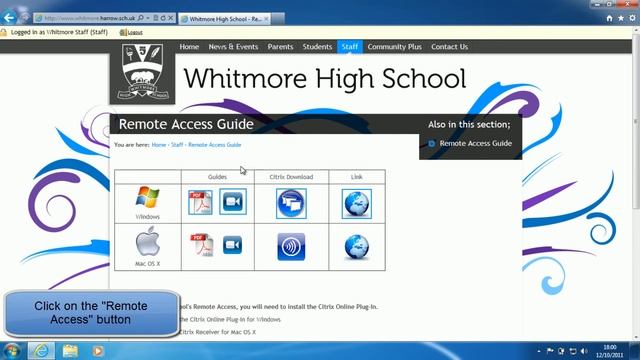Download the Citrix plug-in for Windows

[291, 204]
